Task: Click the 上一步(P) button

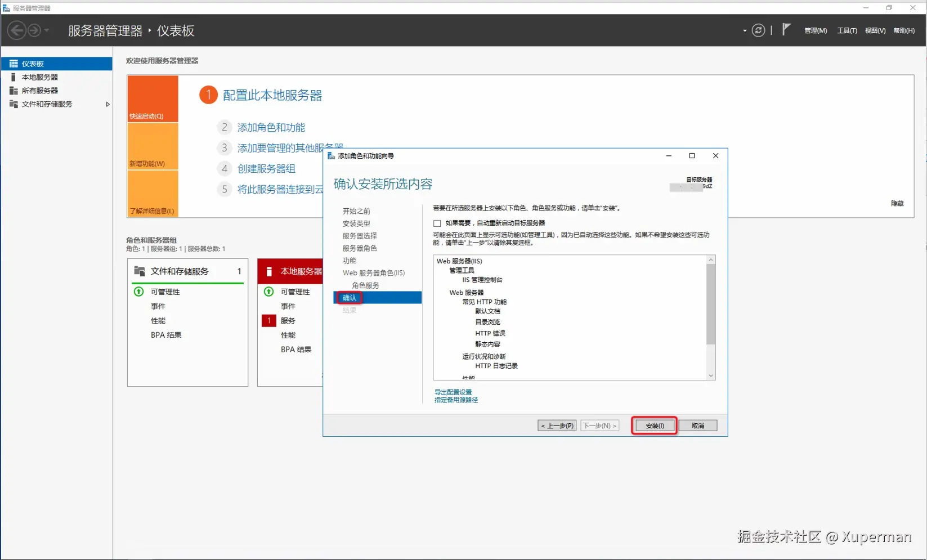Action: 557,425
